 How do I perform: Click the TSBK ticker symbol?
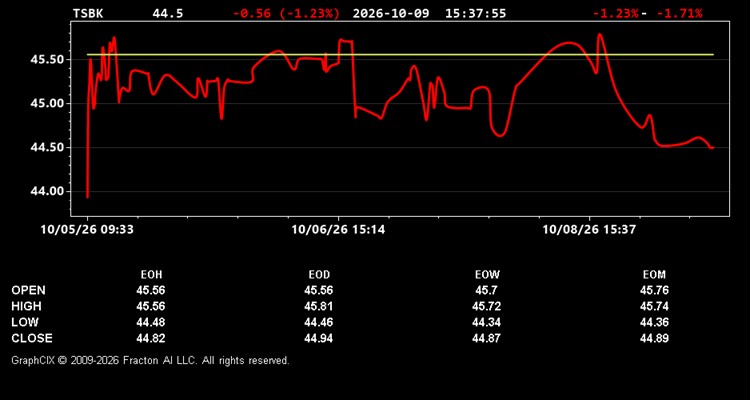coord(88,13)
